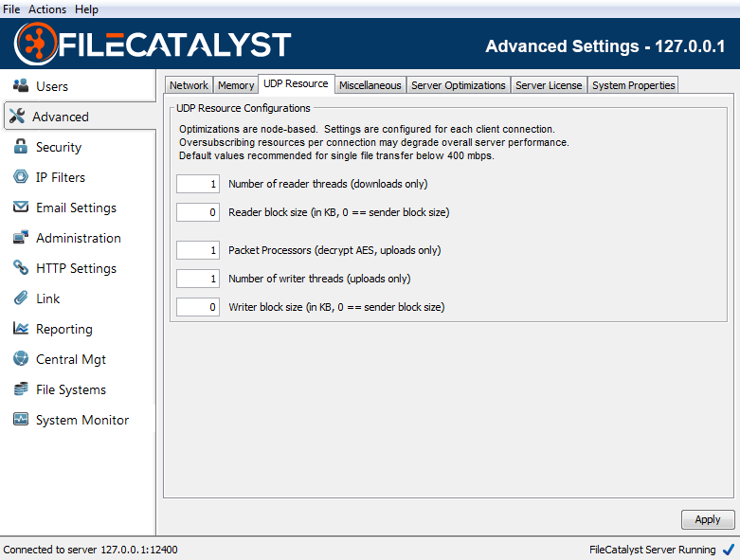Viewport: 740px width, 560px height.
Task: Click the IP Filters shield icon
Action: point(21,176)
